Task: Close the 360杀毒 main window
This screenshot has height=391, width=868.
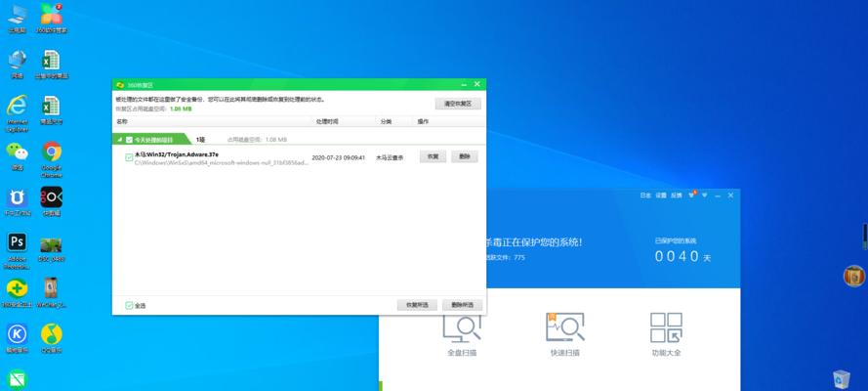Action: coord(730,195)
